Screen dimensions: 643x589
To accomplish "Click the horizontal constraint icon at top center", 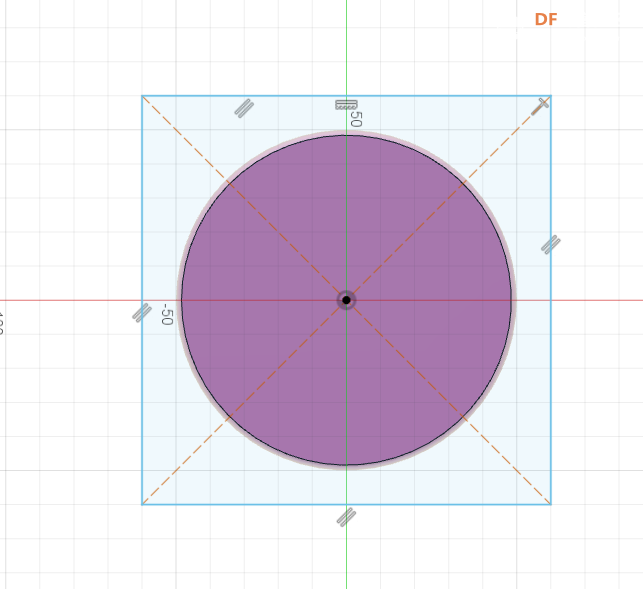I will (x=346, y=105).
